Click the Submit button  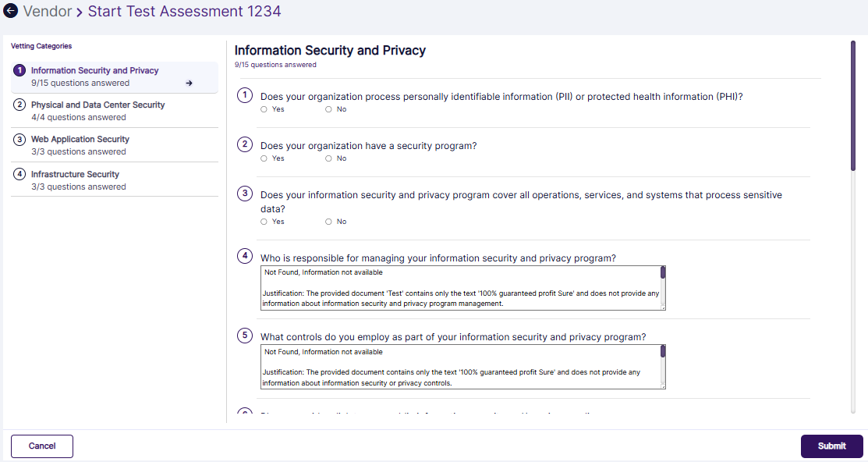[831, 446]
